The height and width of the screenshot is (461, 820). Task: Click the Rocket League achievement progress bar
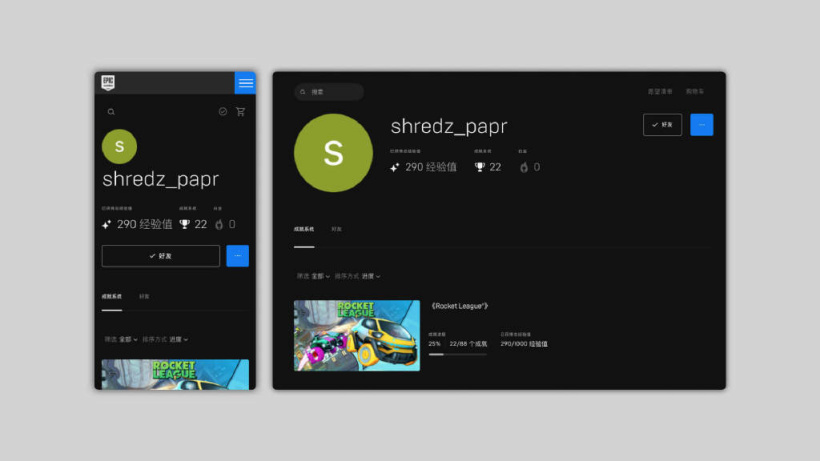[458, 354]
